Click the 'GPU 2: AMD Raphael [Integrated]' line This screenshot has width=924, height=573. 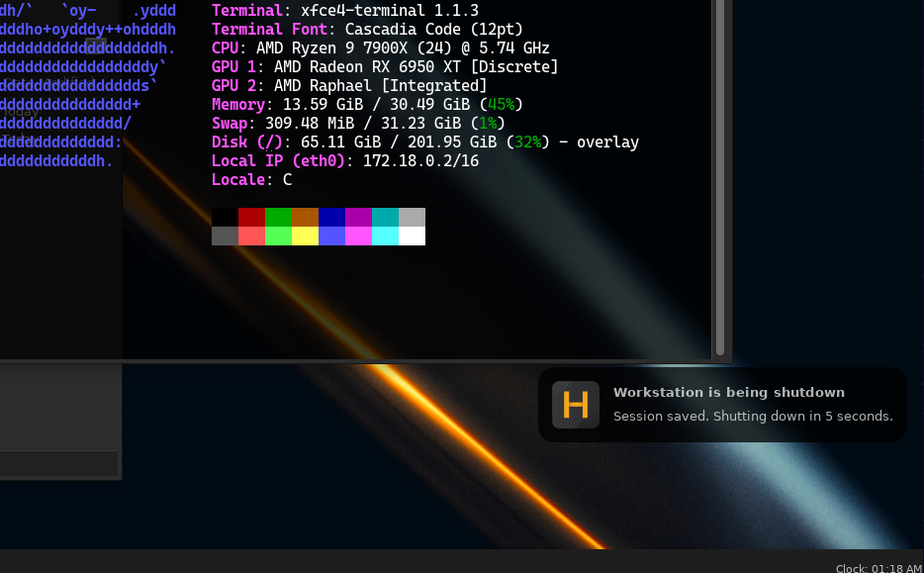(349, 86)
